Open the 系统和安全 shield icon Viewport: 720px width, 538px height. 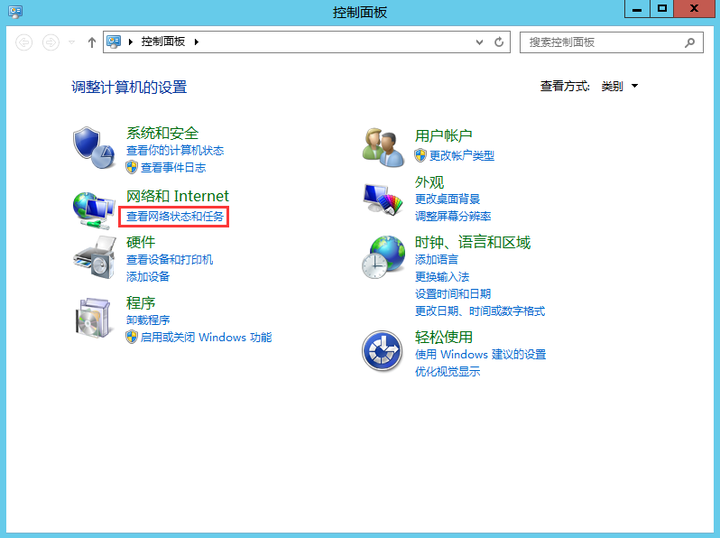(x=94, y=147)
